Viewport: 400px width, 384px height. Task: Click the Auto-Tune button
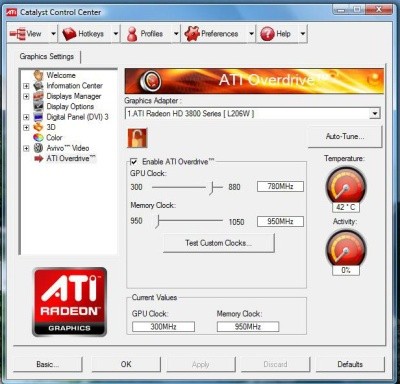(345, 136)
